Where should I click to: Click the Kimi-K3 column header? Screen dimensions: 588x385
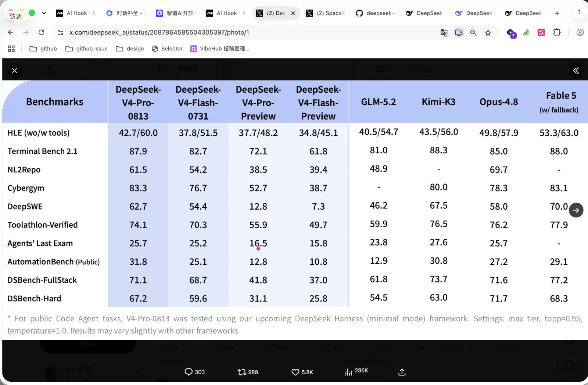(x=438, y=102)
